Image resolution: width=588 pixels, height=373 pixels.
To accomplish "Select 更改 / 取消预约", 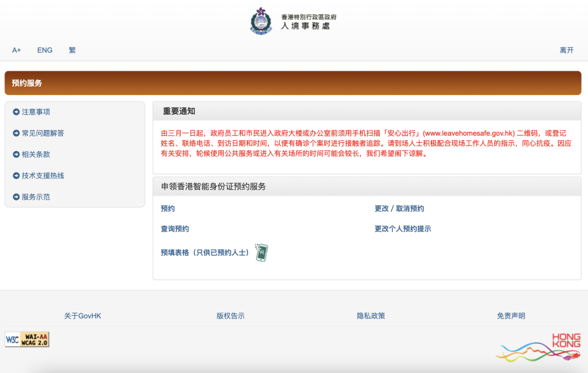I will tap(398, 208).
